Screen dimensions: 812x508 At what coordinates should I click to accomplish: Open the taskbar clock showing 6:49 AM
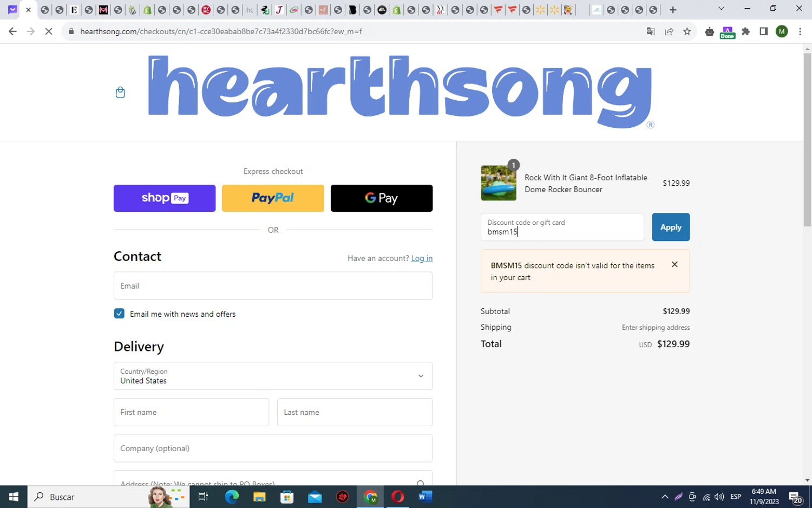click(764, 497)
